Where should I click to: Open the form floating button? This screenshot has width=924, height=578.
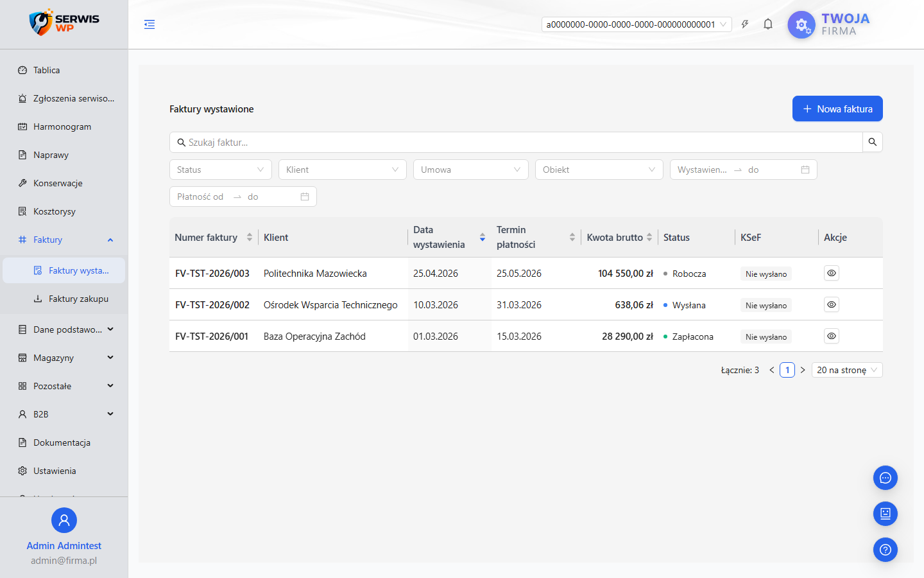click(886, 514)
